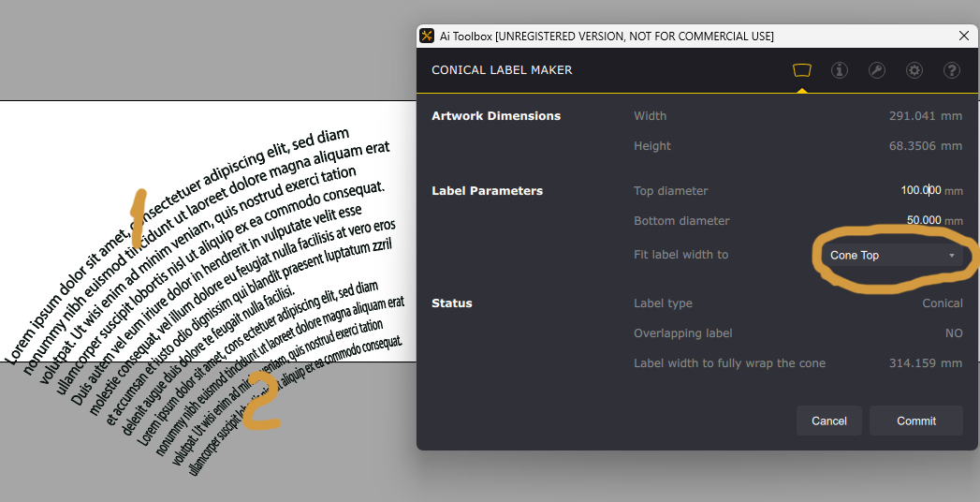Image resolution: width=980 pixels, height=502 pixels.
Task: Click the Label Parameters heading
Action: (x=487, y=191)
